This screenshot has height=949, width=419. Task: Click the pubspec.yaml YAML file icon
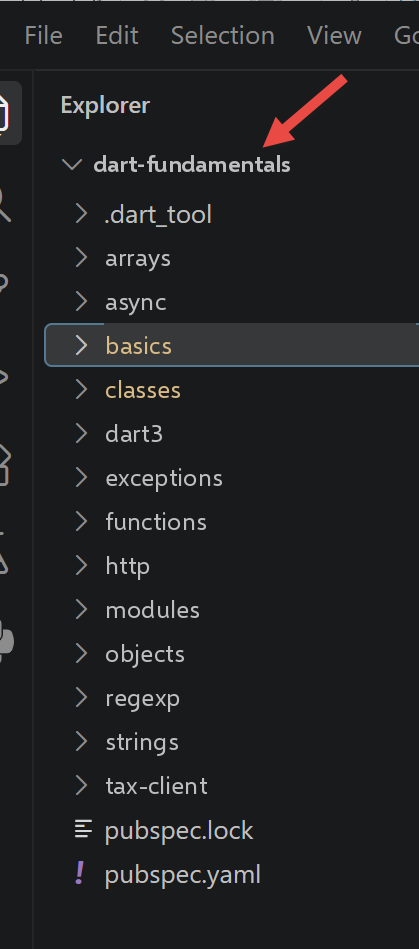point(80,874)
